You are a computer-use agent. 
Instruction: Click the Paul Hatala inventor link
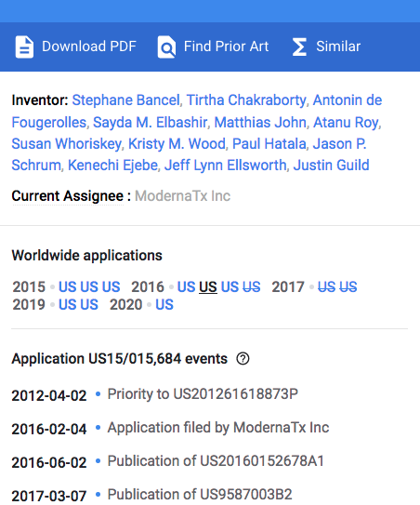(x=269, y=143)
